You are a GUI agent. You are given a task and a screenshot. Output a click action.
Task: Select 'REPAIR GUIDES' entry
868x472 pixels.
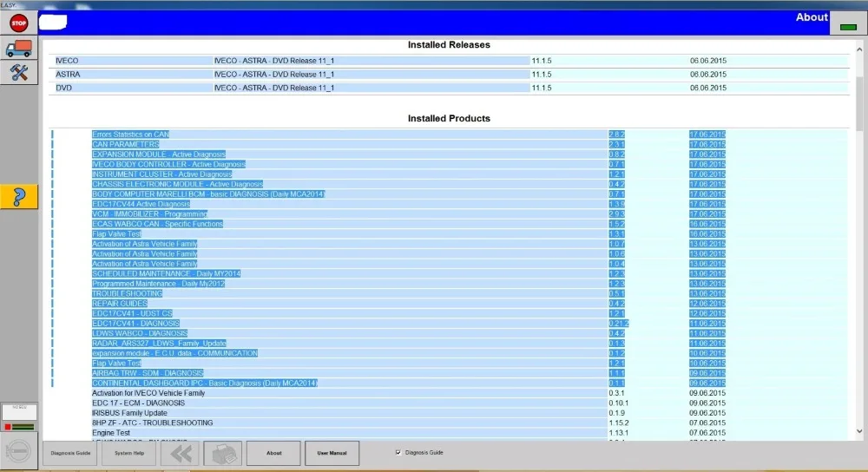coord(120,304)
